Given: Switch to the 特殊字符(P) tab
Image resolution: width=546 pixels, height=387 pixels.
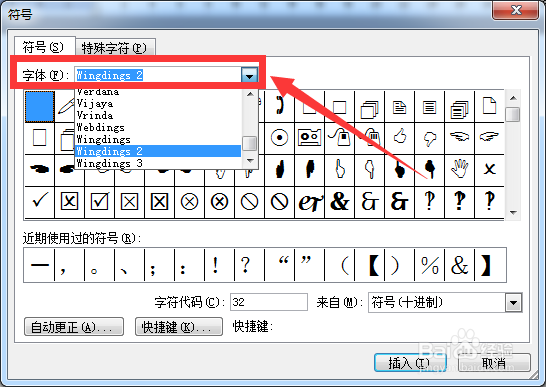Looking at the screenshot, I should coord(115,47).
